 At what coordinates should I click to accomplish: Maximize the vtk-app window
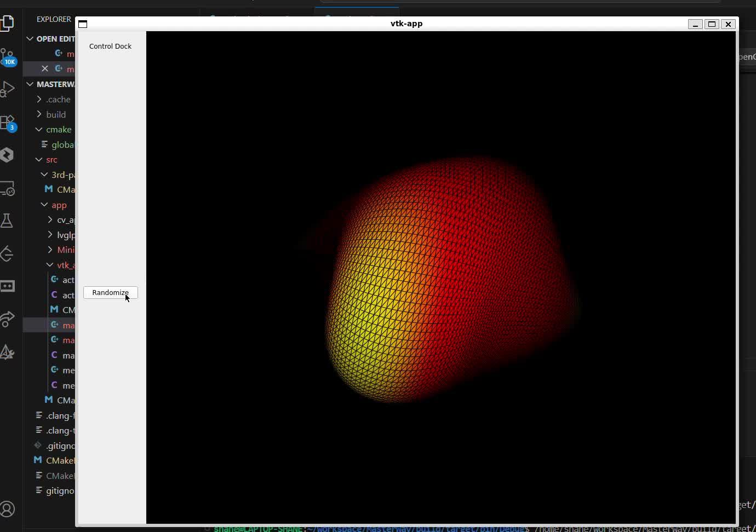(712, 24)
